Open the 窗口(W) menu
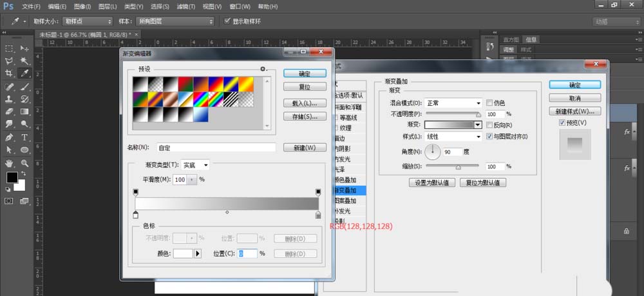This screenshot has width=644, height=296. 240,6
